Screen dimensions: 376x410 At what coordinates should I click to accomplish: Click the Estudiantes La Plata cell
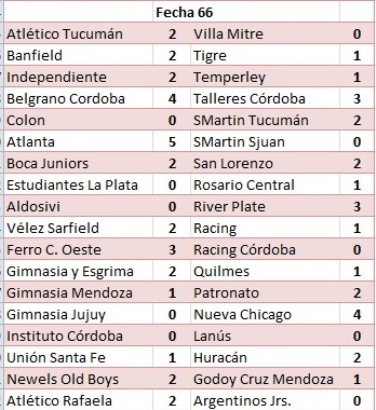coord(78,185)
